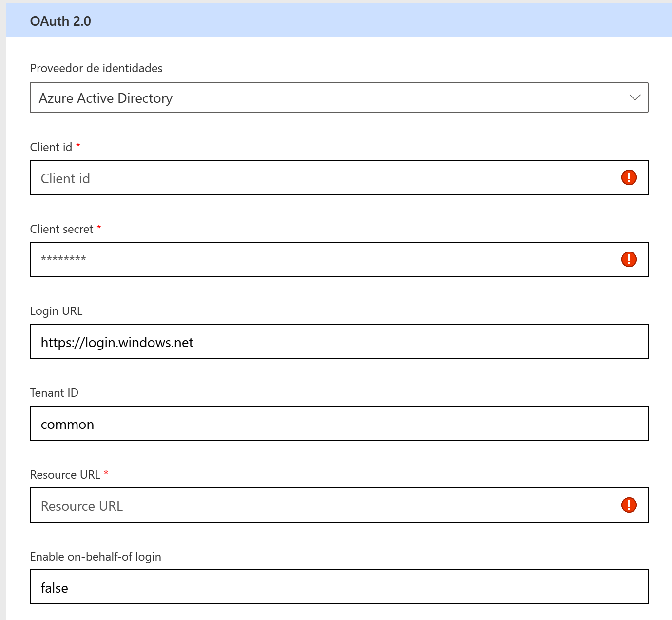
Task: Click into the Client secret password field
Action: 322,259
